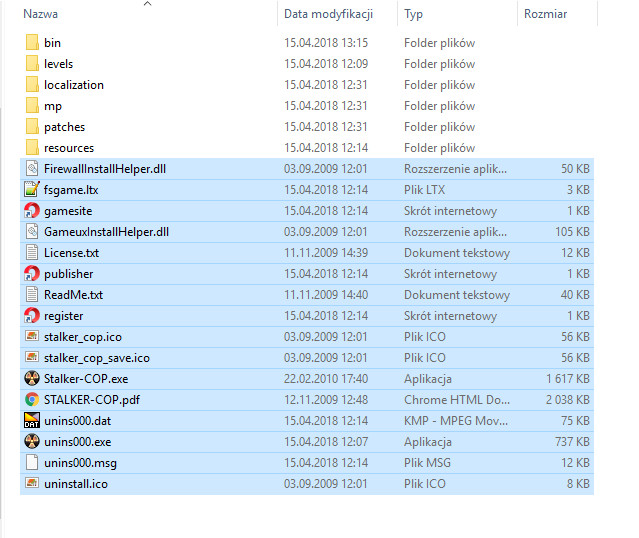Click the Stalker-COP.exe radiation icon
The height and width of the screenshot is (538, 639).
[x=32, y=379]
